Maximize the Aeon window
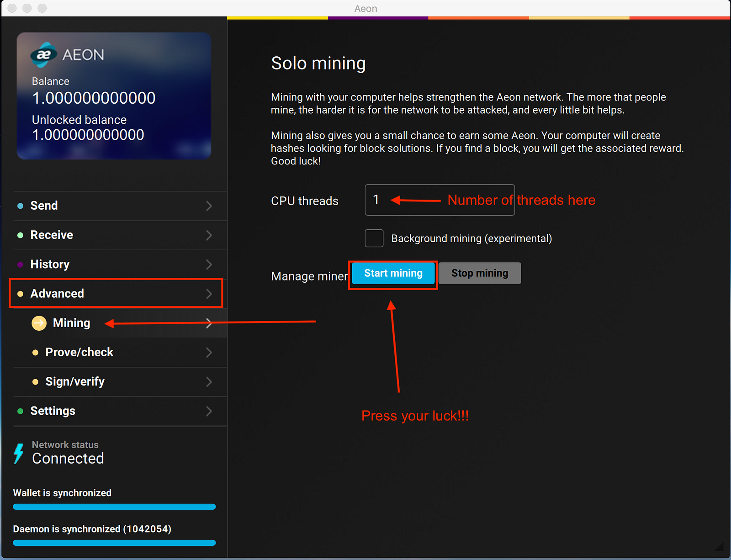Screen dimensions: 731x560 pos(42,8)
